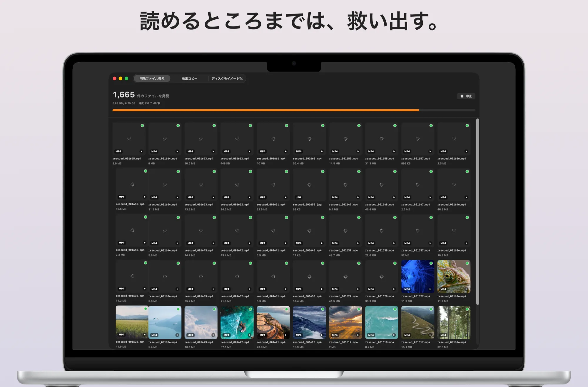Select the winding road thumbnail rescued_001617.mp4
Viewport: 588px width, 387px height.
(x=417, y=322)
